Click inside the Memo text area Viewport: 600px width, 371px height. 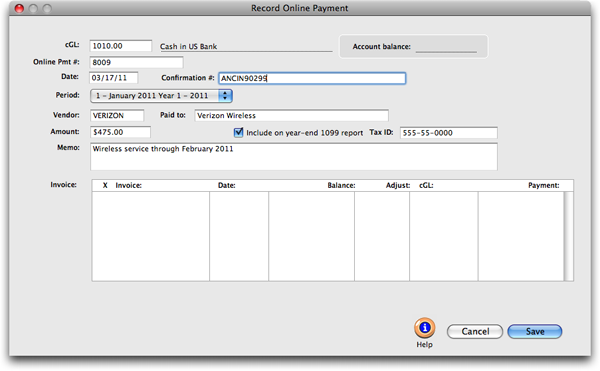294,157
